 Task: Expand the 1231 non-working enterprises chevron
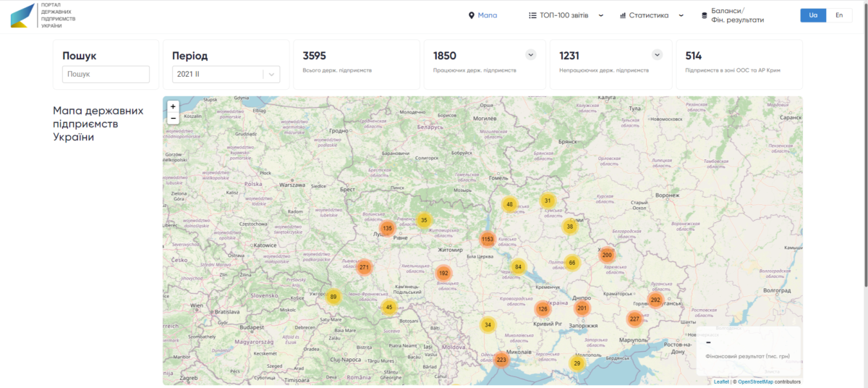tap(657, 55)
